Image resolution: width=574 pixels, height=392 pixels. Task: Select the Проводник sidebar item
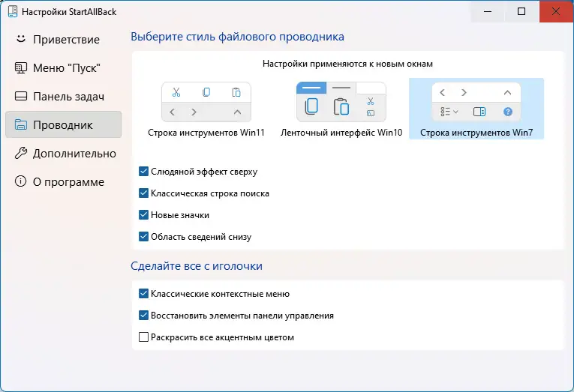pos(63,124)
